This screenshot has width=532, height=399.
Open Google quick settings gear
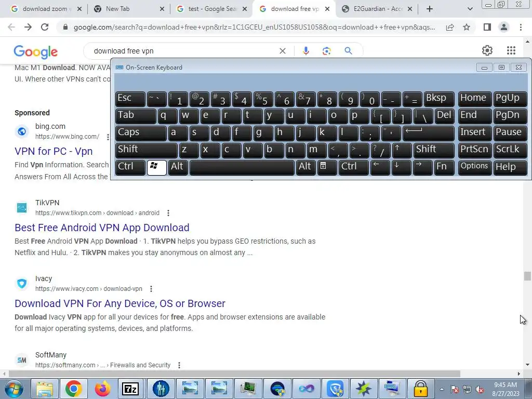487,50
